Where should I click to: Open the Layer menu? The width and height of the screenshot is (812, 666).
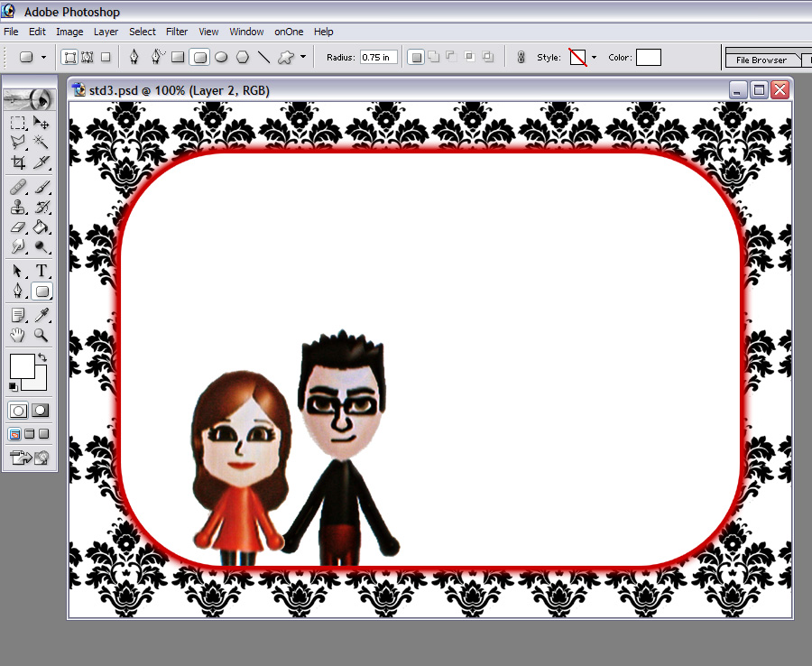106,32
